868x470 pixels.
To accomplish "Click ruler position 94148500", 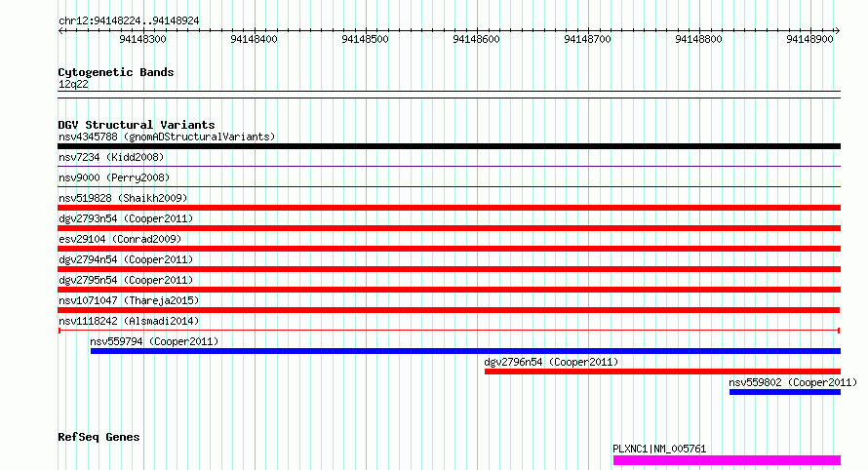I will [366, 39].
